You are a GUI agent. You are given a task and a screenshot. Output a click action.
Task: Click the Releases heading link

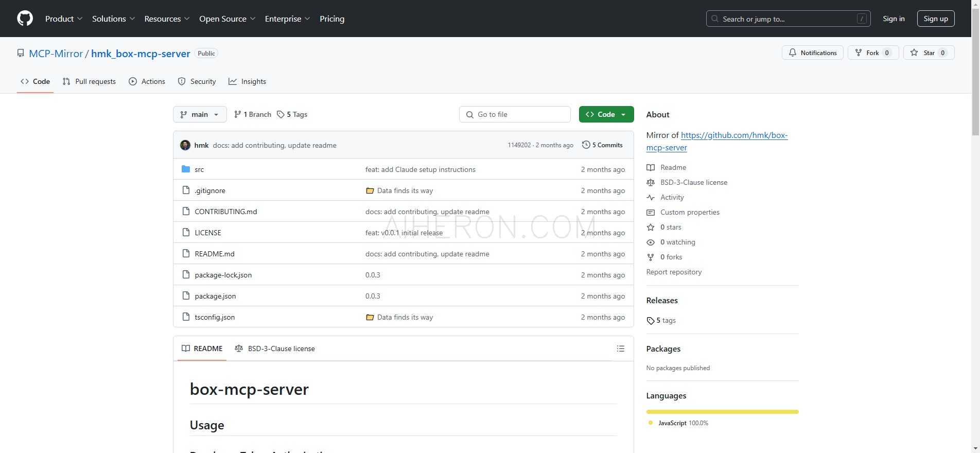tap(662, 300)
